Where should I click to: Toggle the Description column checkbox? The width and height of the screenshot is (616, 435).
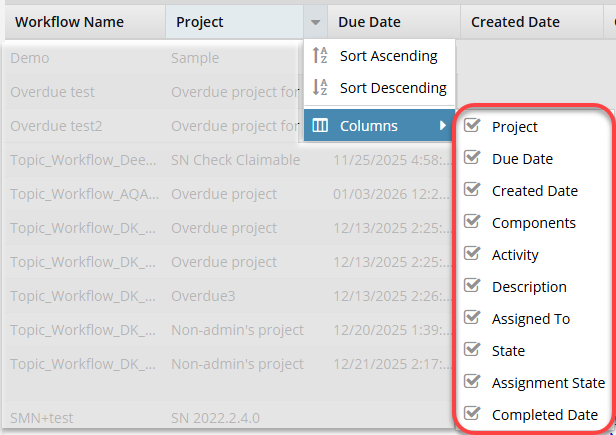[x=473, y=287]
